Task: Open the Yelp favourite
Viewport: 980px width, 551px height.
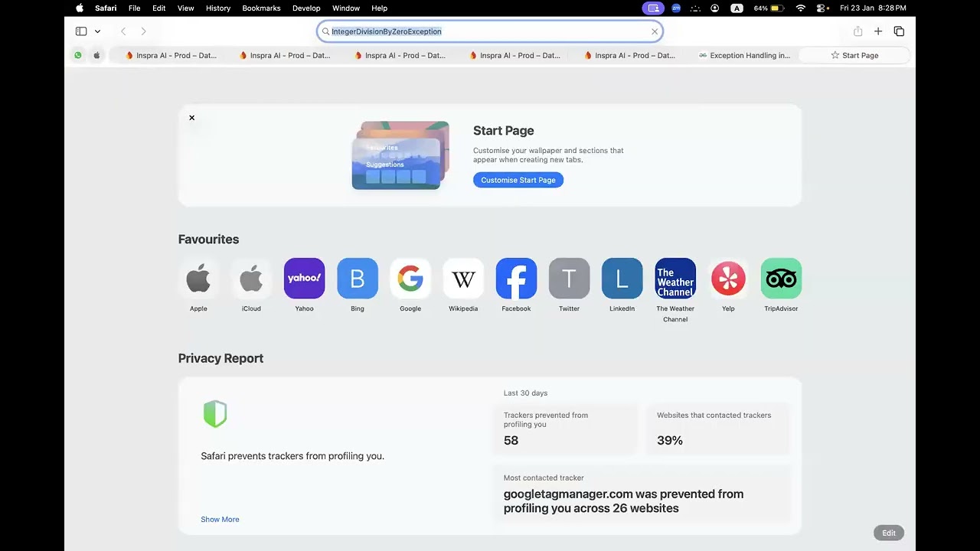Action: point(728,279)
